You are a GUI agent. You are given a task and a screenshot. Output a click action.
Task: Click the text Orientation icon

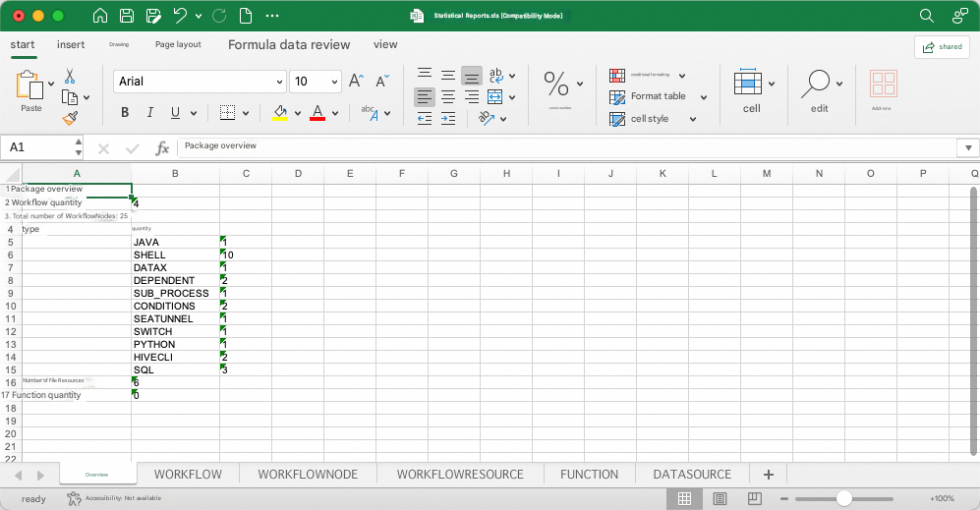pyautogui.click(x=487, y=118)
